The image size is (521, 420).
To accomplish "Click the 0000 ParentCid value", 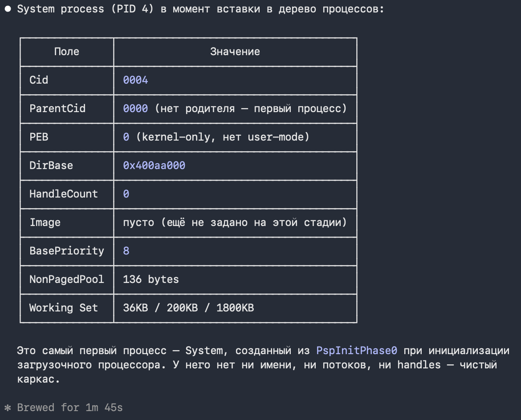I will click(x=135, y=109).
